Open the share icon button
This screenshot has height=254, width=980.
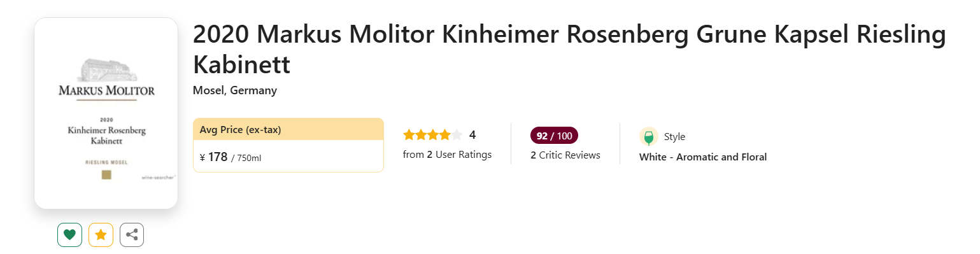pos(132,235)
